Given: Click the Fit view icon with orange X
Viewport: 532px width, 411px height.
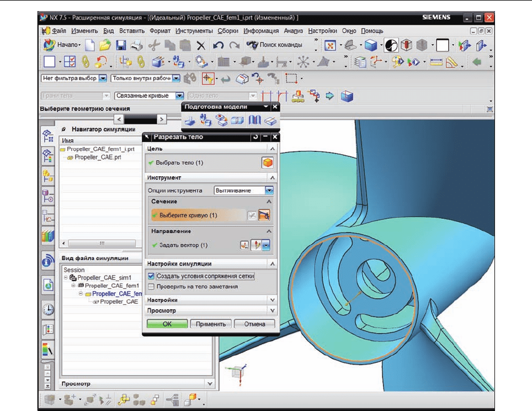Looking at the screenshot, I should point(330,45).
